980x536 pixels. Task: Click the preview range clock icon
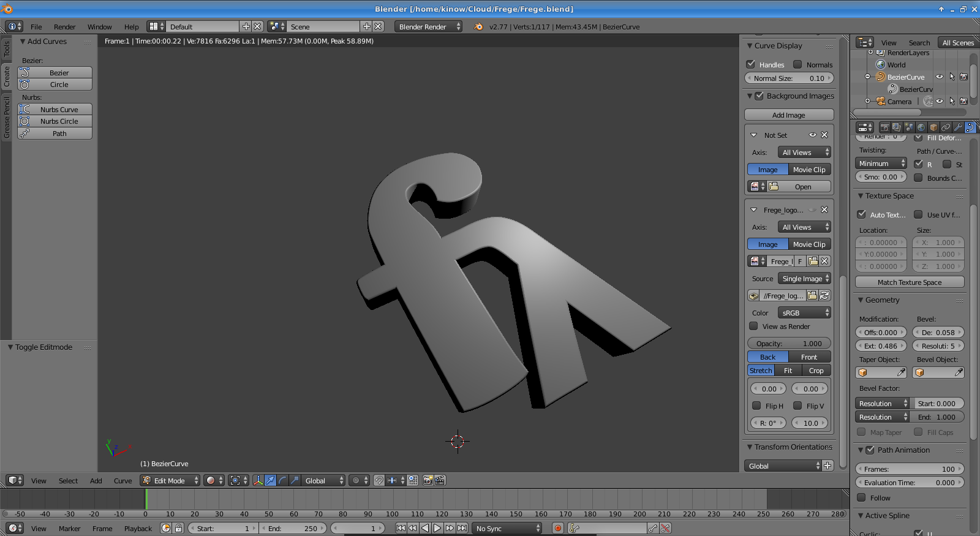tap(166, 528)
